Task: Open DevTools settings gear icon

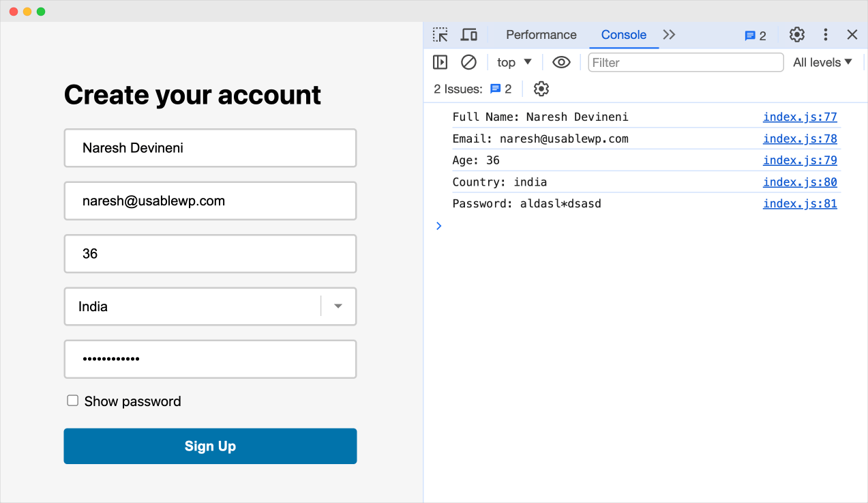Action: pos(796,35)
